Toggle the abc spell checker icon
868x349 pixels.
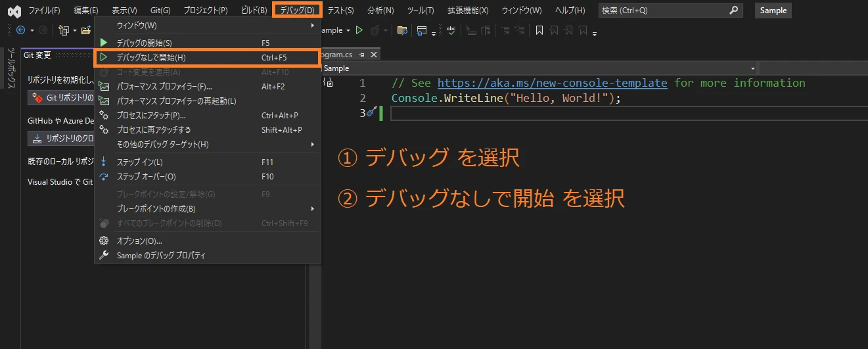point(451,30)
